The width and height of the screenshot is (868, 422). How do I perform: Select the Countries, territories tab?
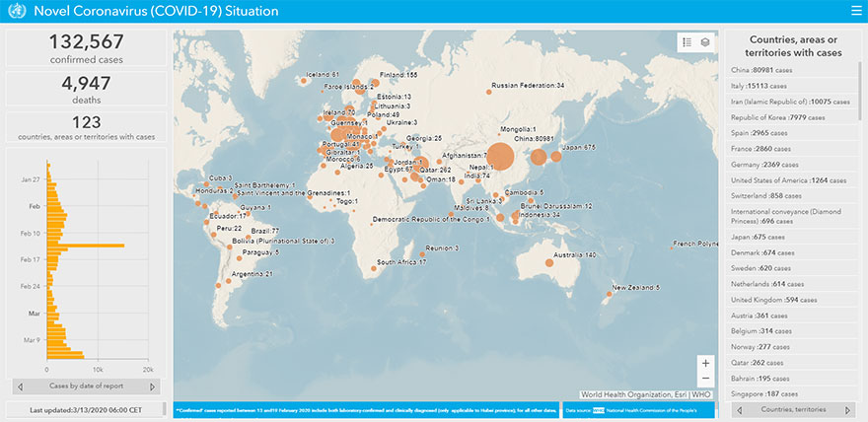click(792, 408)
